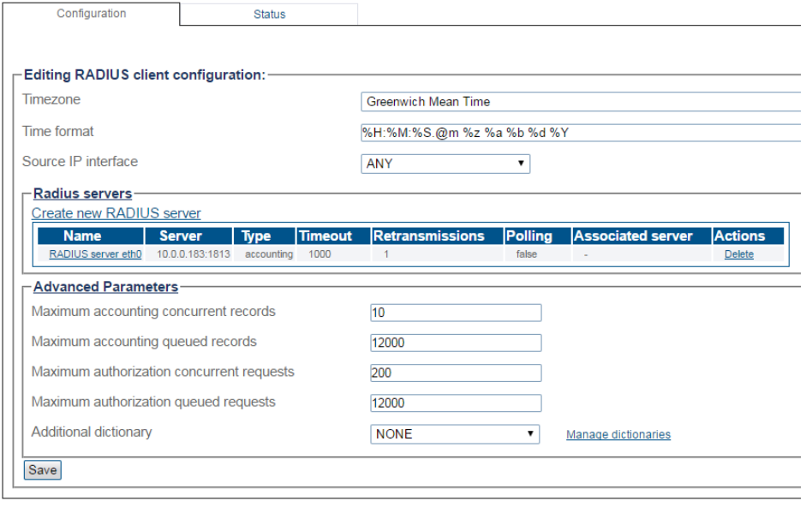This screenshot has width=812, height=507.
Task: Open the RADIUS server eth0 entry
Action: (x=95, y=254)
